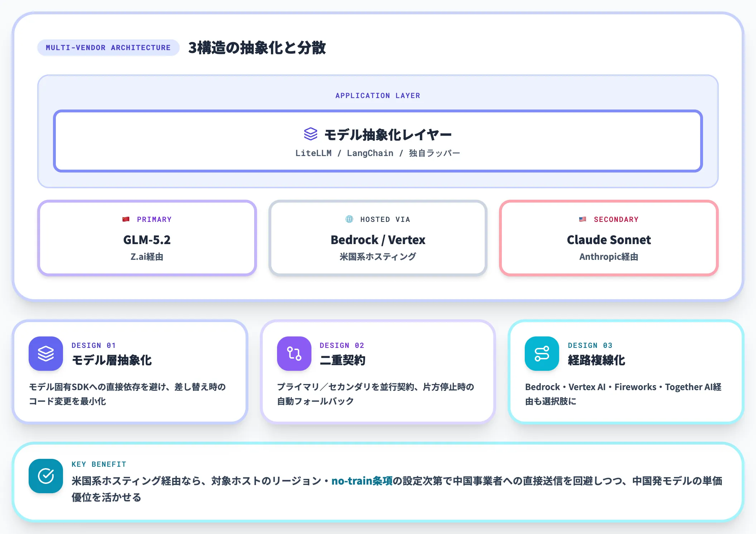Image resolution: width=756 pixels, height=534 pixels.
Task: Click the HOSTED VIA label text
Action: click(385, 219)
